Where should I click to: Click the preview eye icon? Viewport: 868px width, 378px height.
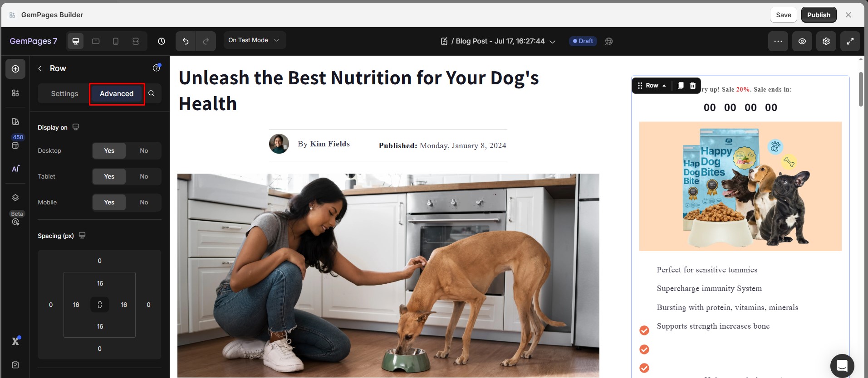802,41
